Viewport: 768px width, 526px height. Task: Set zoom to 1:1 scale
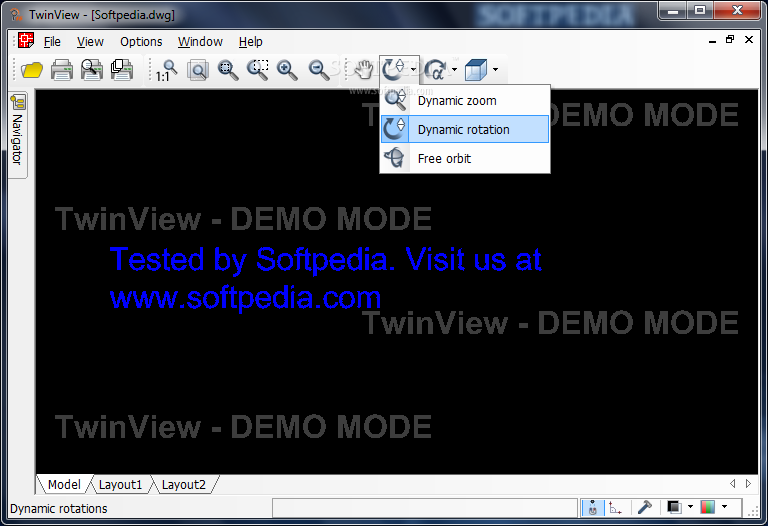coord(167,70)
